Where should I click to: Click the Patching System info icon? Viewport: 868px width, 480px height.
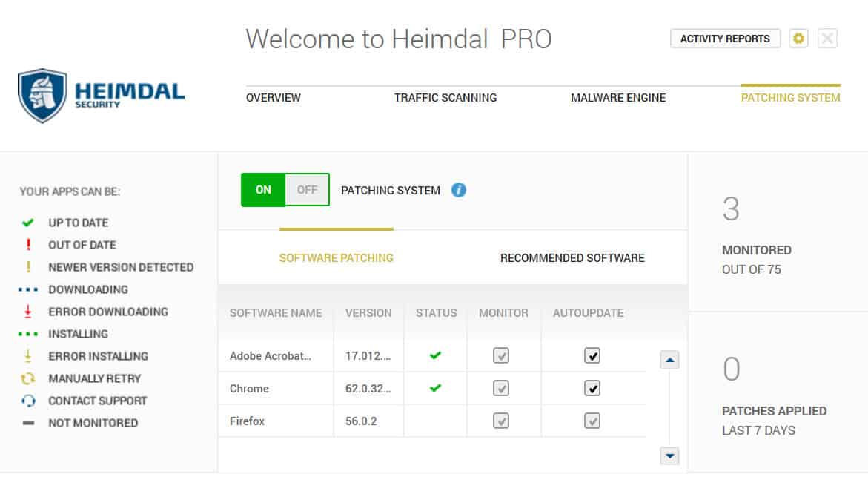[x=458, y=190]
